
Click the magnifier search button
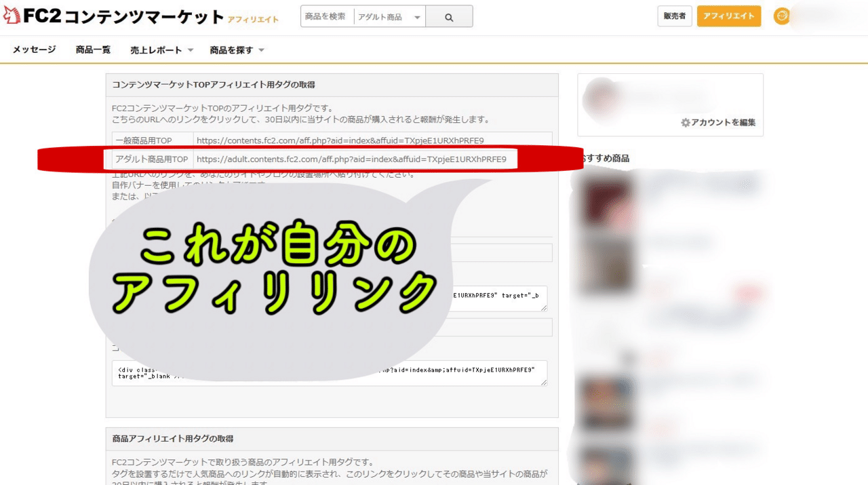point(449,17)
